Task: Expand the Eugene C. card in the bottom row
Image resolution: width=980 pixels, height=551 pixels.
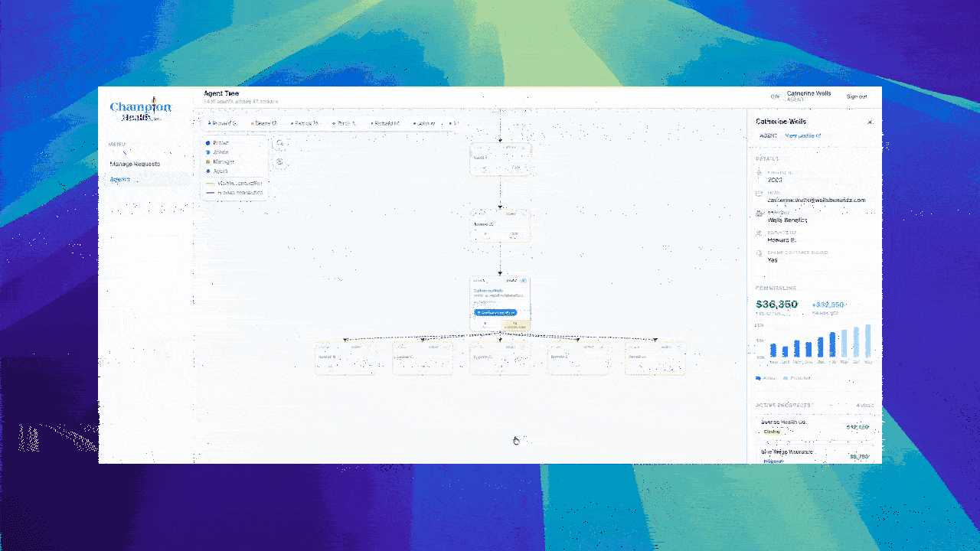Action: [501, 357]
